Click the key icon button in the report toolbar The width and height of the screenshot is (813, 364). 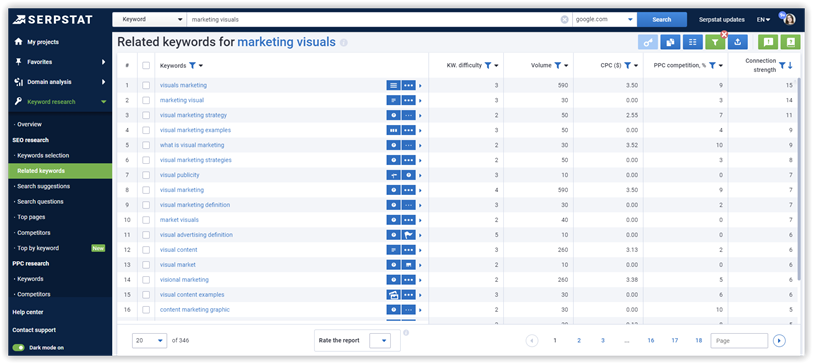[x=648, y=43]
